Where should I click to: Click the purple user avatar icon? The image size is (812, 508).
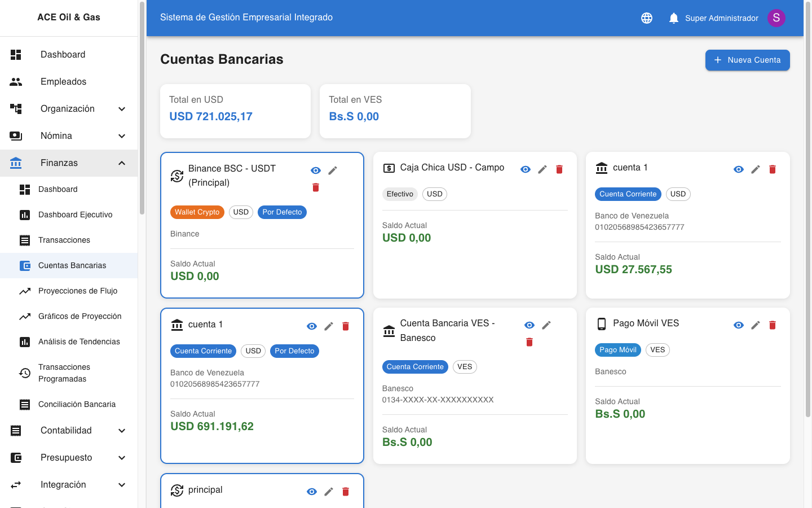click(x=776, y=18)
